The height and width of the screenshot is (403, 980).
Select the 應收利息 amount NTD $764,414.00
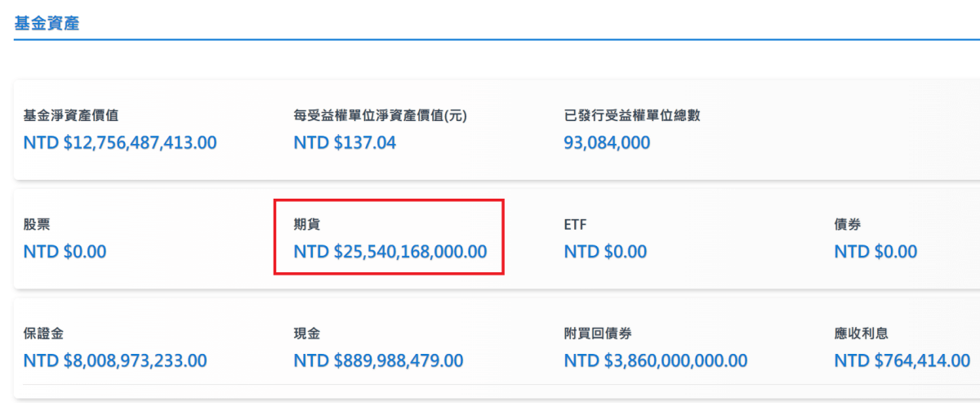point(902,360)
